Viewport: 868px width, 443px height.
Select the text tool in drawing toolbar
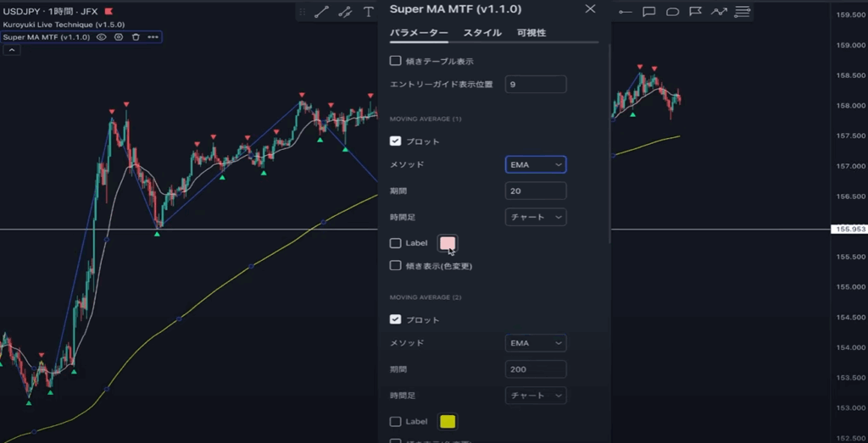369,12
